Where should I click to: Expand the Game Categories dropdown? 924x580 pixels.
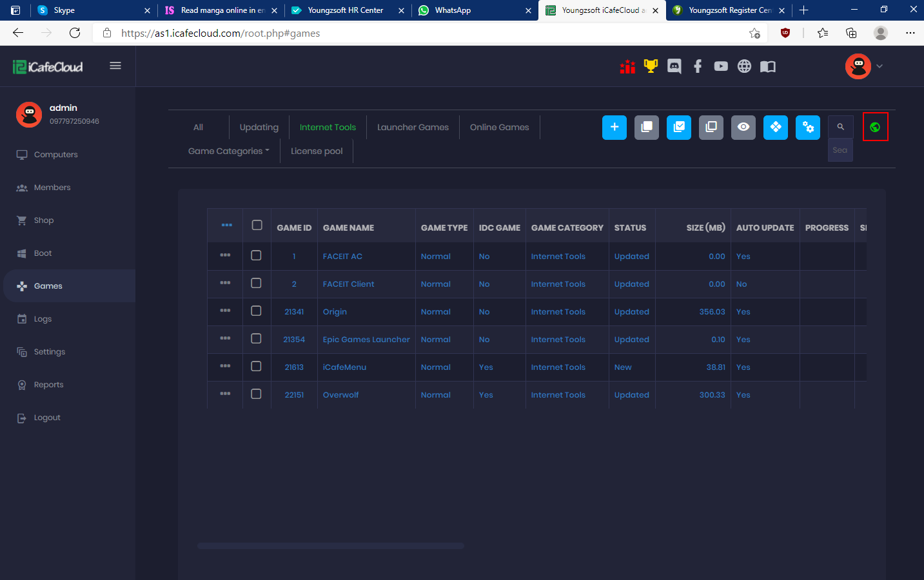coord(228,151)
